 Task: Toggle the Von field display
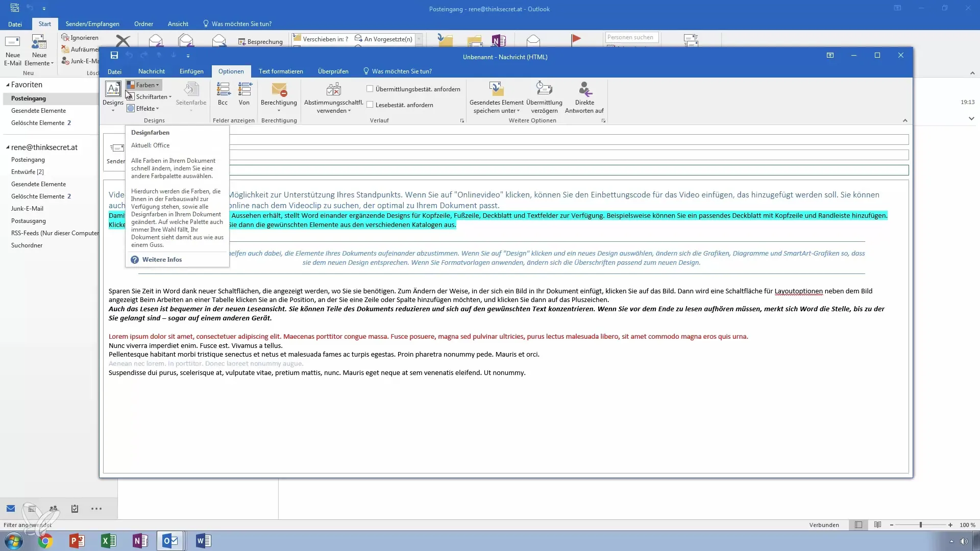(x=244, y=94)
